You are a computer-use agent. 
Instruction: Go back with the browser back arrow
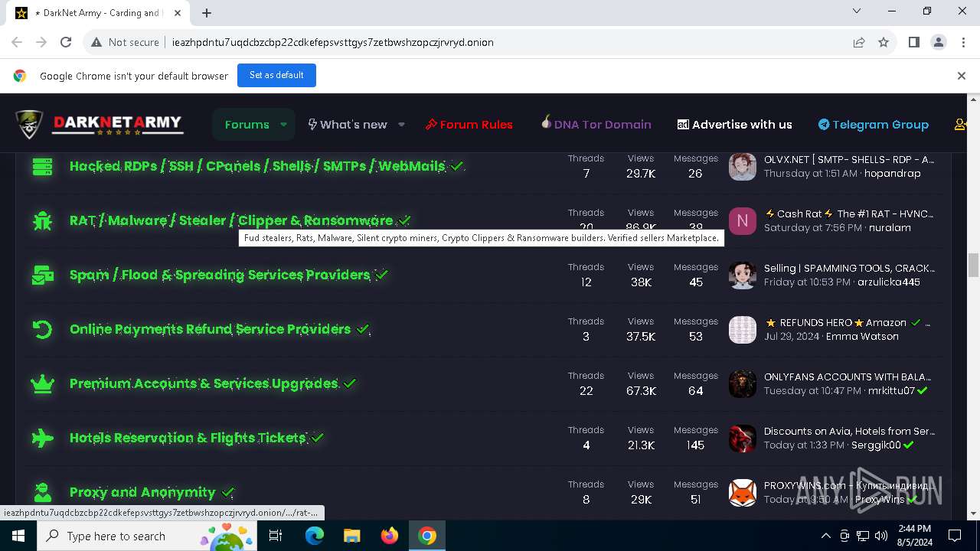click(x=17, y=42)
